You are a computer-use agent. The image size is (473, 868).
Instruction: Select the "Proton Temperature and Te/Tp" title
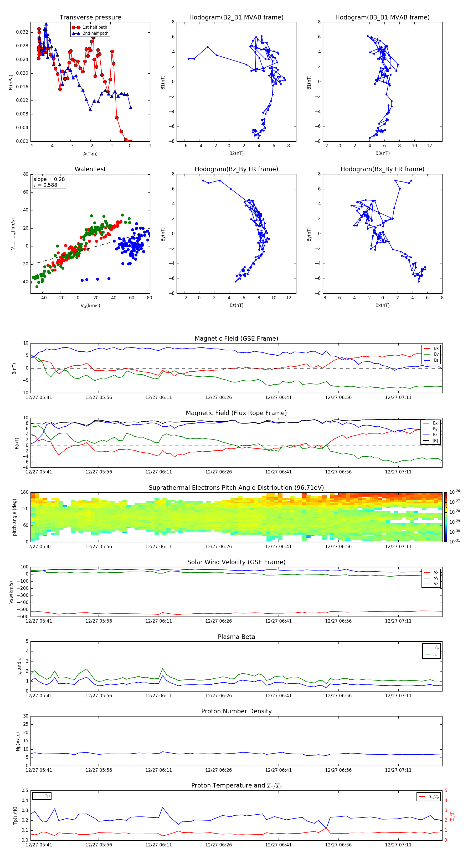click(236, 786)
